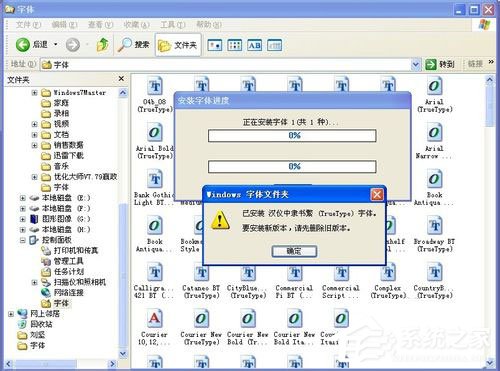
Task: Toggle the Folders pane button
Action: [178, 45]
